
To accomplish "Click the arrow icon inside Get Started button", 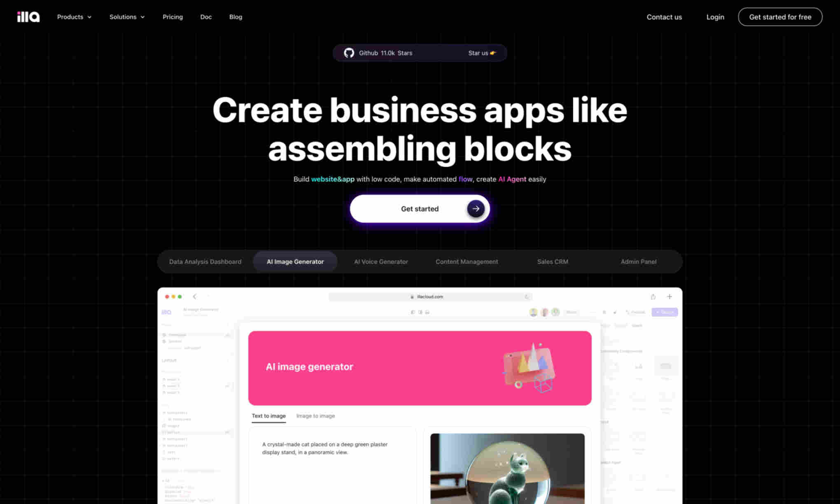I will (x=475, y=209).
